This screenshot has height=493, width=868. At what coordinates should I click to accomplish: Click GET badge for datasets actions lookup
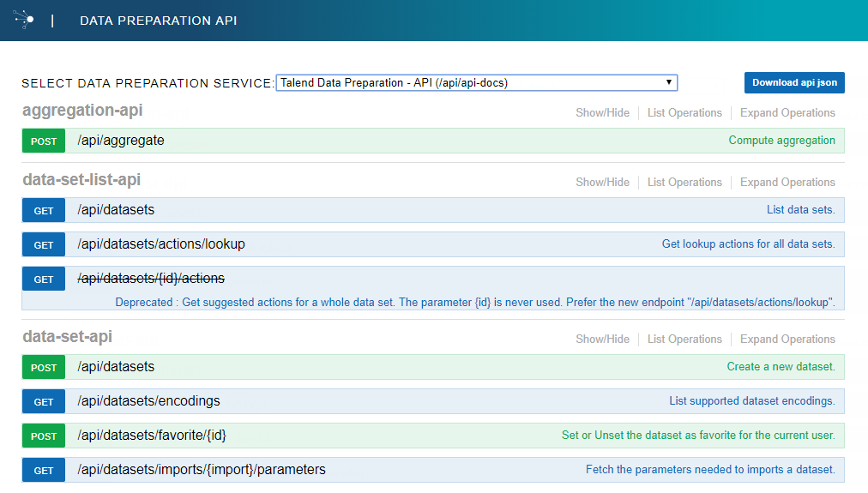click(44, 245)
